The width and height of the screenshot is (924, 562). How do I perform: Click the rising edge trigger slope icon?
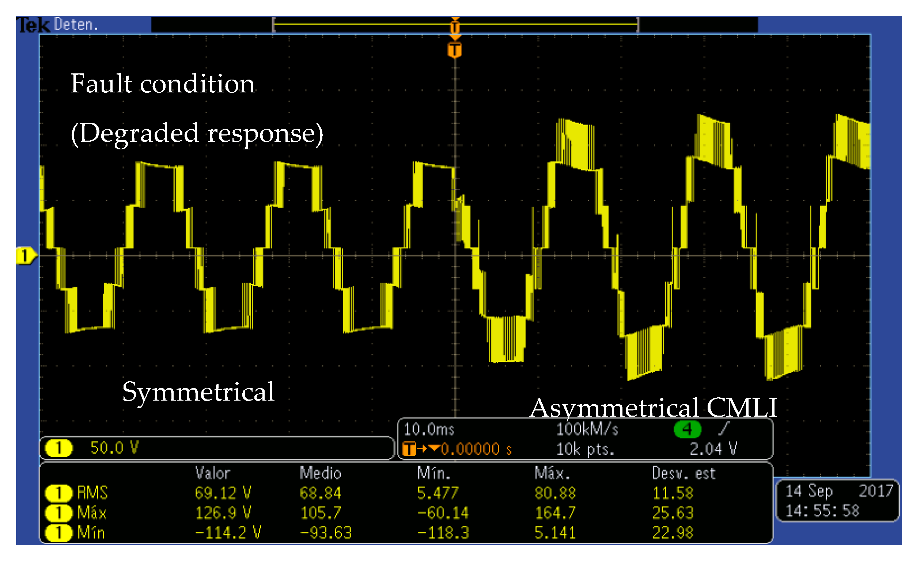coord(724,429)
